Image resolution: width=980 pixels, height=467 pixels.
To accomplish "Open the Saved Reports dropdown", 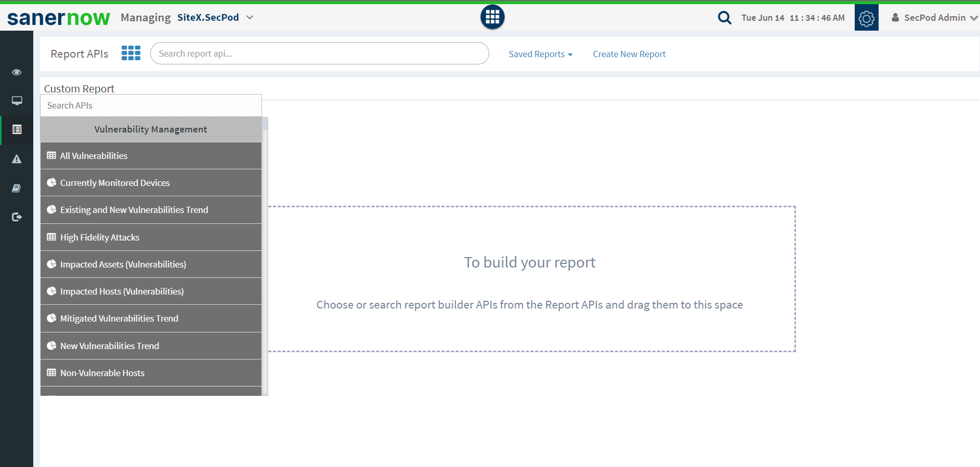I will (541, 54).
